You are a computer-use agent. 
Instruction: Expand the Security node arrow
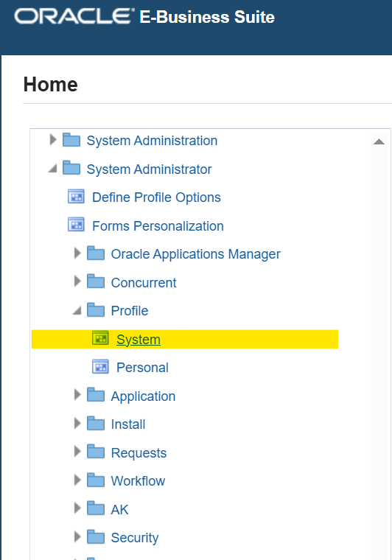click(77, 536)
